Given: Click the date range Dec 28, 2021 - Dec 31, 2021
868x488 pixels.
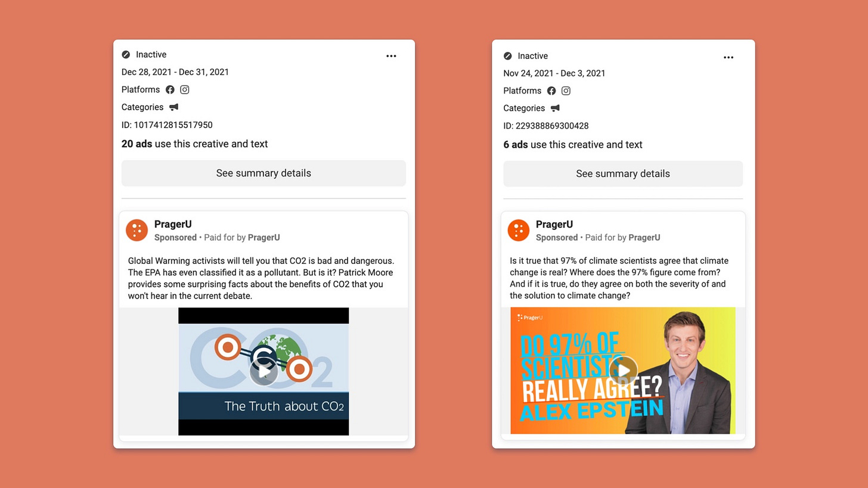Looking at the screenshot, I should point(175,72).
